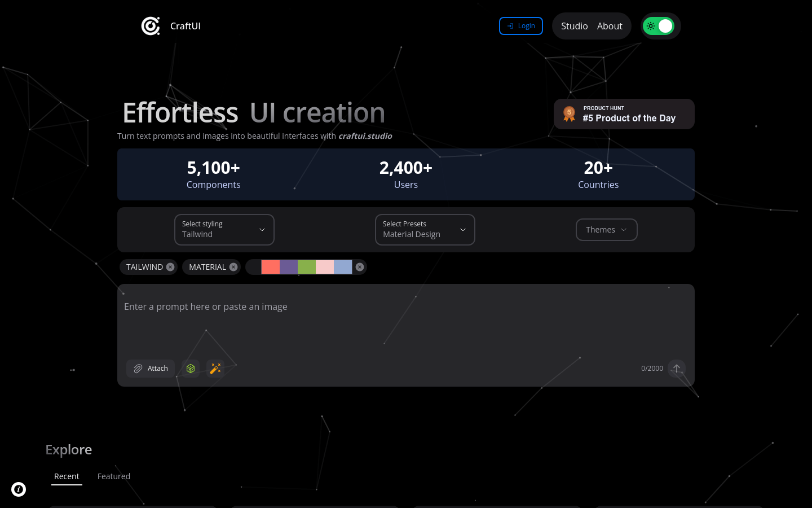Open the #5 Product of the Day link
This screenshot has height=508, width=812.
(x=624, y=114)
